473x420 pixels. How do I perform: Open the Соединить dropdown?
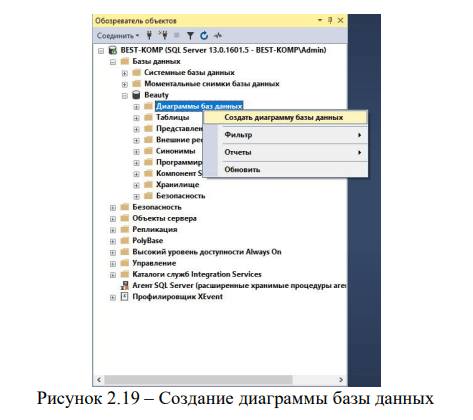118,35
